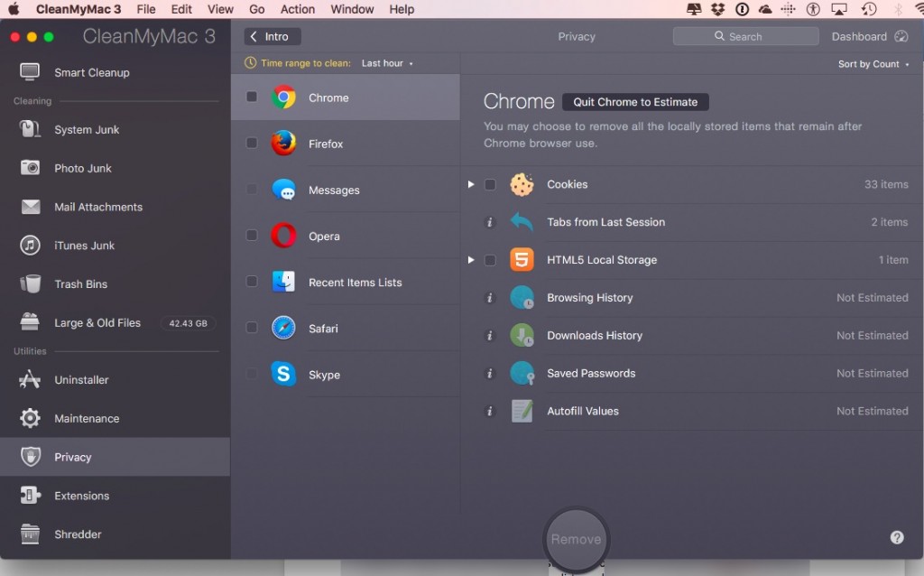Open the help question mark icon
This screenshot has height=576, width=924.
pyautogui.click(x=897, y=537)
